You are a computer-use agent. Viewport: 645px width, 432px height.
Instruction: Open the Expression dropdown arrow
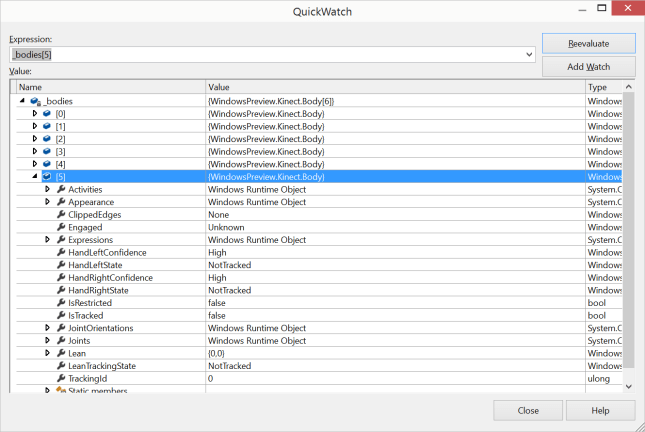pyautogui.click(x=528, y=54)
